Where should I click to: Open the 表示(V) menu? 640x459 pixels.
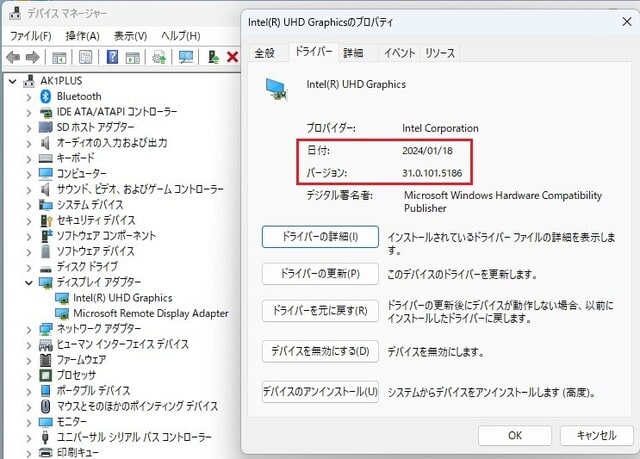(130, 36)
